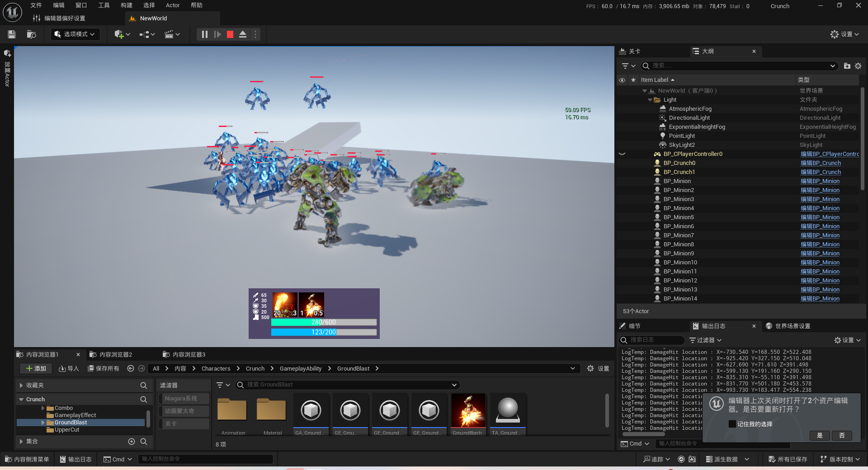Click the 添加 Add button in content browser
Viewport: 868px width, 470px height.
pyautogui.click(x=36, y=369)
